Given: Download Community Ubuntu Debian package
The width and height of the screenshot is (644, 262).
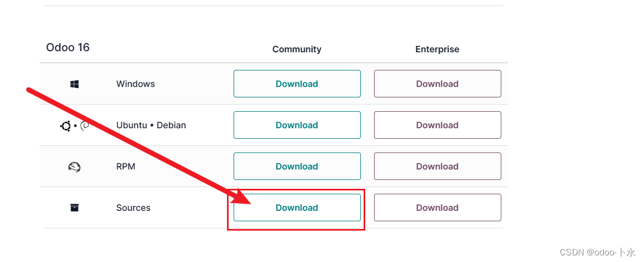Looking at the screenshot, I should tap(297, 125).
